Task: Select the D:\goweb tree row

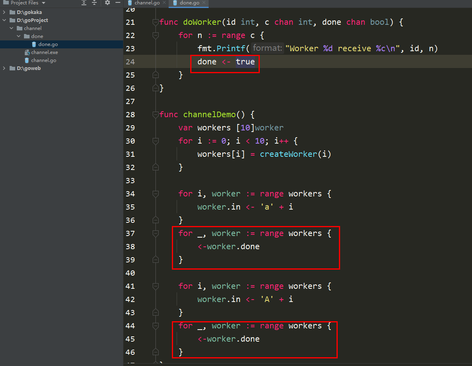Action: (x=62, y=68)
